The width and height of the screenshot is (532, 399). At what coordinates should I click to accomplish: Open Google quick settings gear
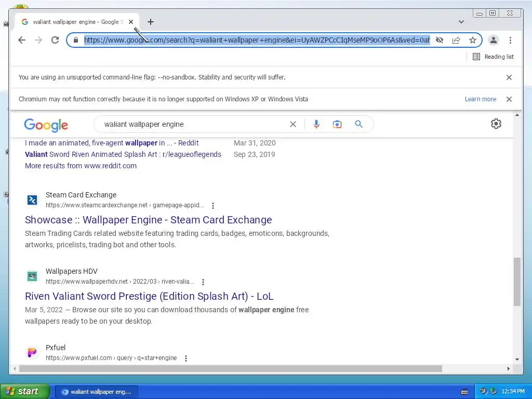point(496,124)
